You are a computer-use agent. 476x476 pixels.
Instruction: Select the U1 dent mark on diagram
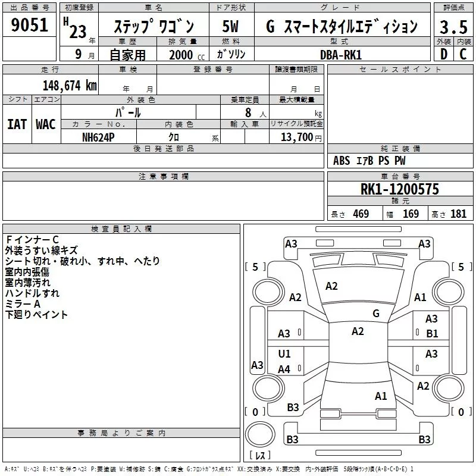pos(284,353)
